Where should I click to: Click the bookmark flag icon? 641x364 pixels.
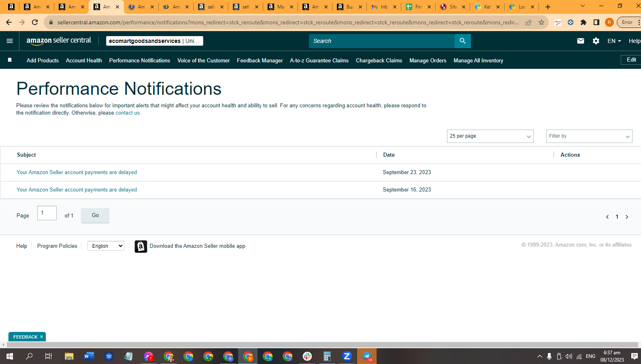click(x=10, y=60)
